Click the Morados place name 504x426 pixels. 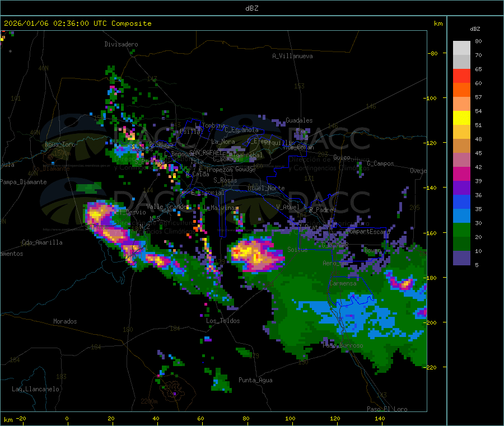65,321
